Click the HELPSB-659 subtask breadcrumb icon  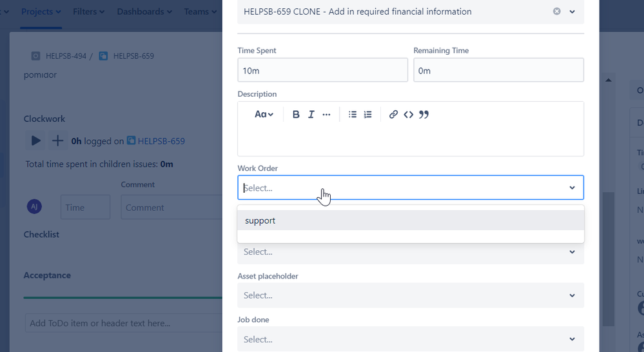(103, 56)
